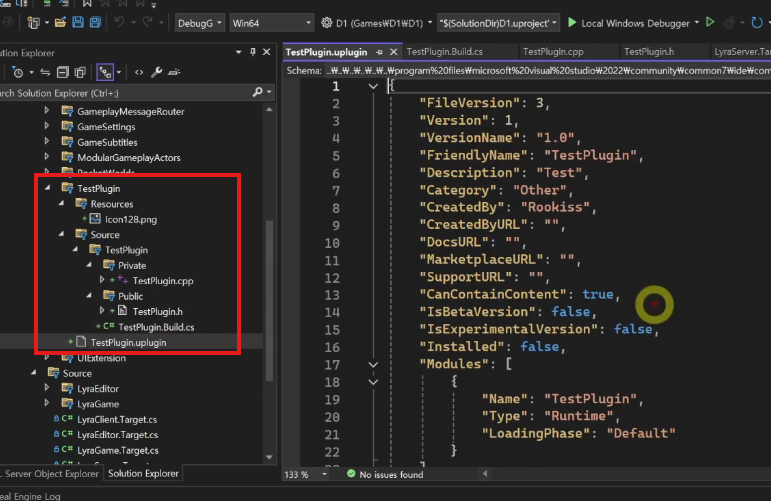Click the Open File folder icon
Viewport: 771px width, 501px height.
[60, 23]
